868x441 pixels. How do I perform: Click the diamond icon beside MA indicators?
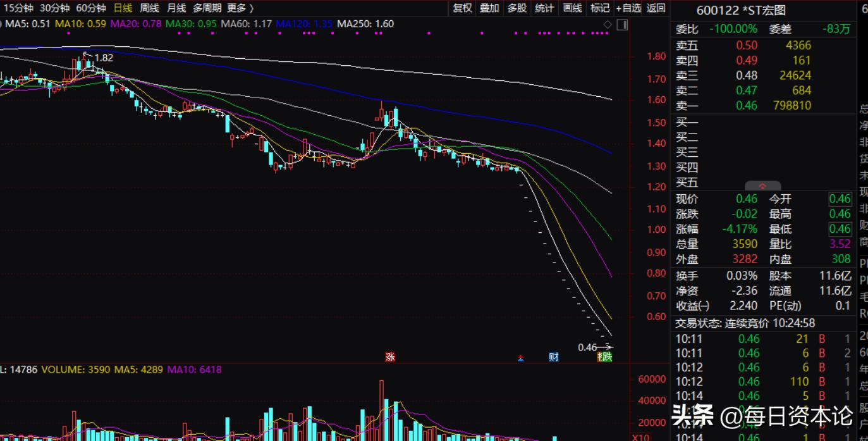tap(608, 25)
